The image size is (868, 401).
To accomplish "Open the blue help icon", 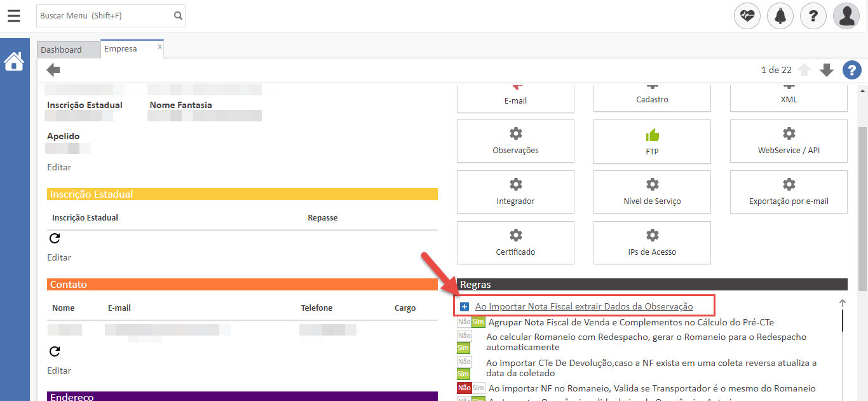I will click(x=851, y=71).
